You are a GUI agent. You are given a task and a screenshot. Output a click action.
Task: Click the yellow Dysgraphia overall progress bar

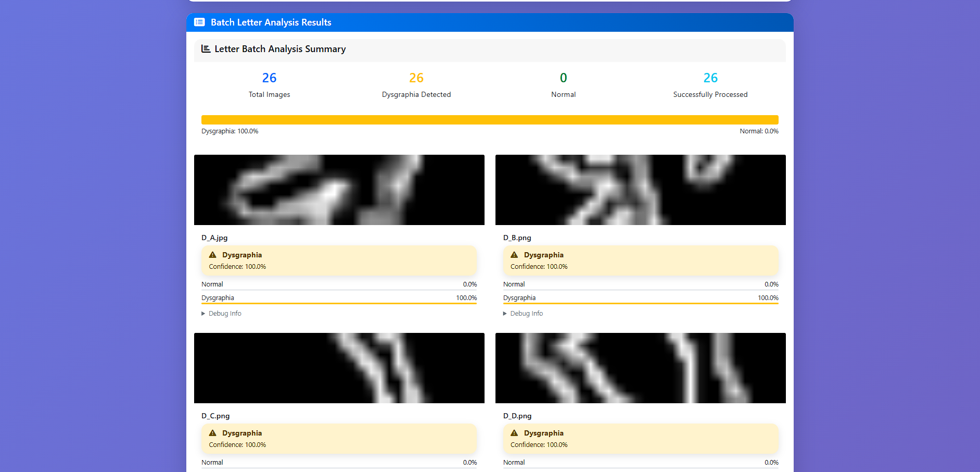coord(490,120)
